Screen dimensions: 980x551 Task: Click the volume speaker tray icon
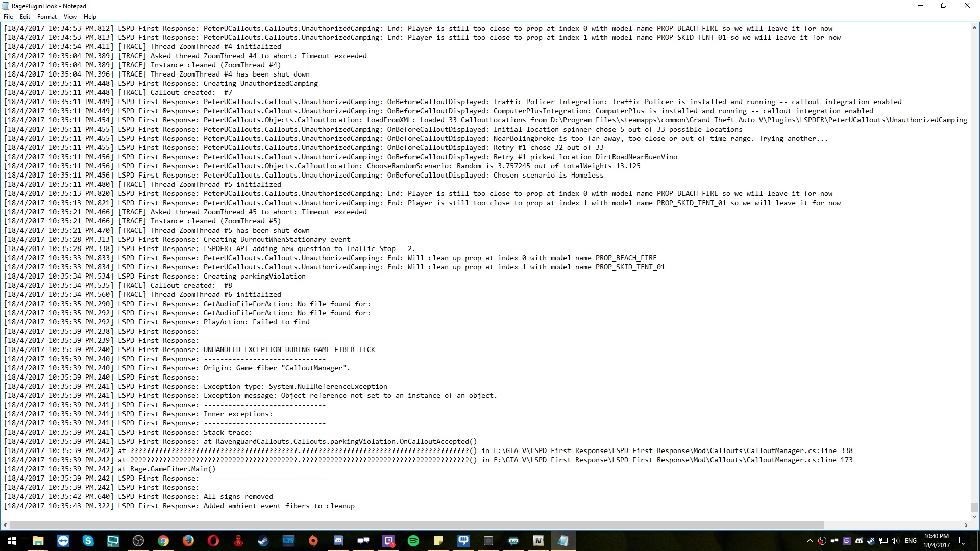pyautogui.click(x=895, y=541)
